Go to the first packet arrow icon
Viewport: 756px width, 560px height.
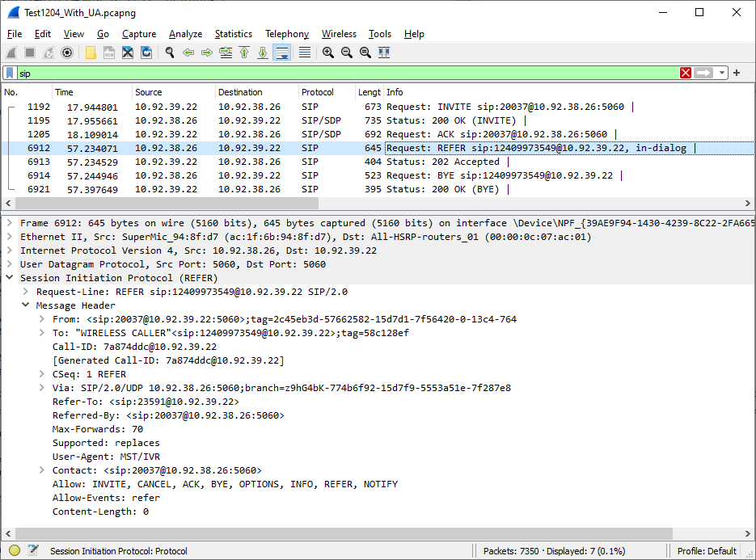click(x=244, y=53)
